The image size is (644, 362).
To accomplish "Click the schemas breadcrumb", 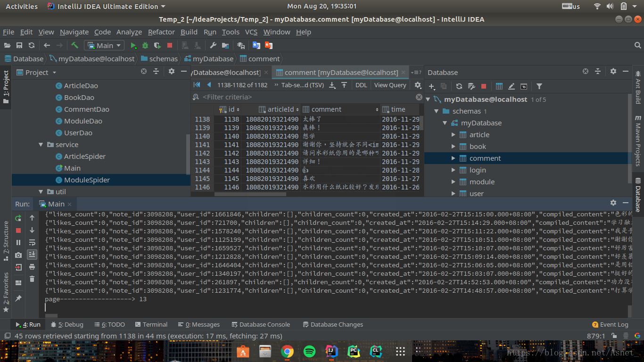I will pyautogui.click(x=159, y=59).
